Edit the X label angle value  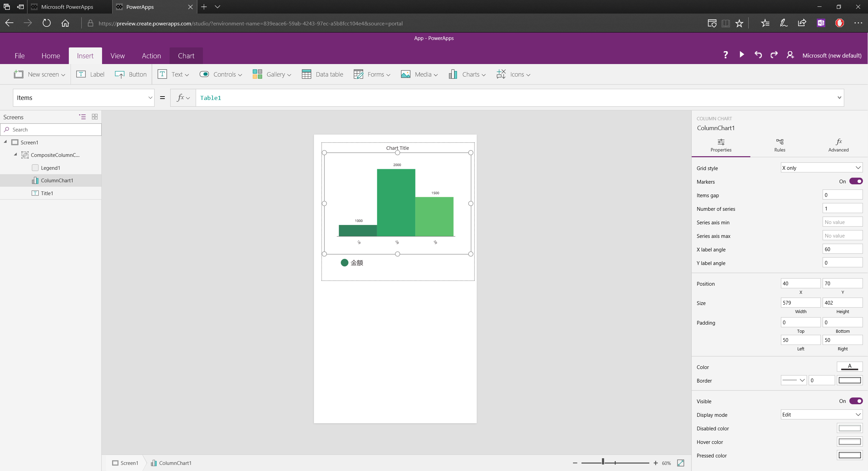coord(842,249)
